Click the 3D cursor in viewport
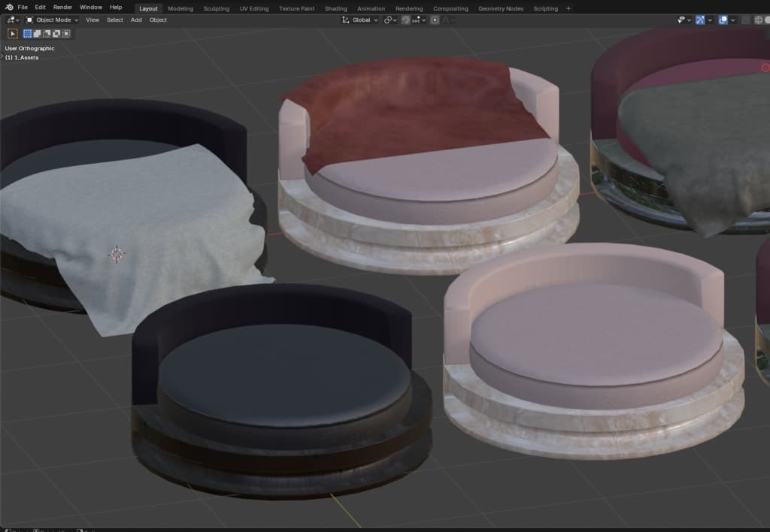Image resolution: width=770 pixels, height=532 pixels. (117, 254)
